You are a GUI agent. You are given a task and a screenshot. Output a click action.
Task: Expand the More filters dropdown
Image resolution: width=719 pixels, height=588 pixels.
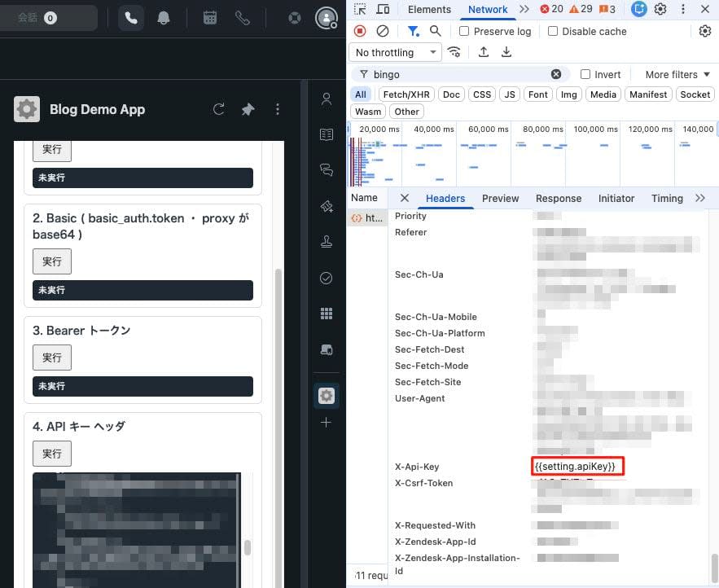pos(677,74)
